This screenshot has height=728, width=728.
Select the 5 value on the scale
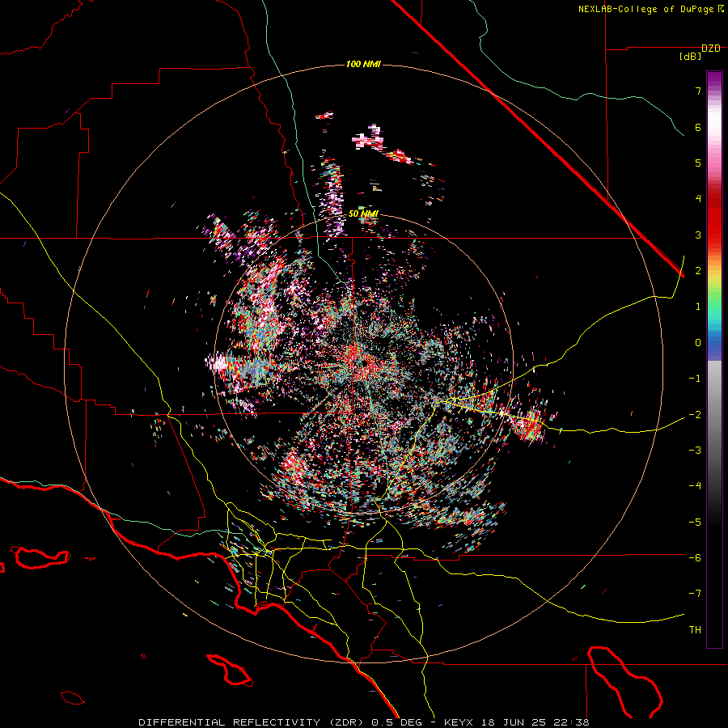click(698, 163)
